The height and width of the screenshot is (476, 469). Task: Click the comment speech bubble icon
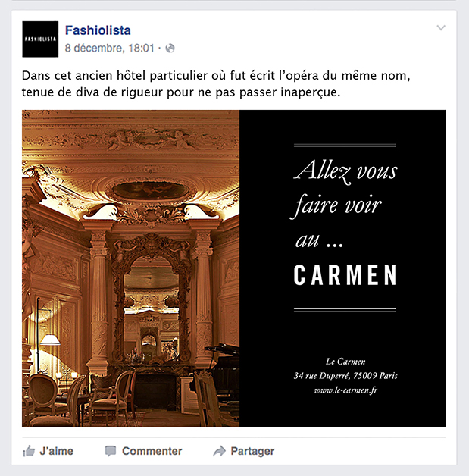coord(111,451)
